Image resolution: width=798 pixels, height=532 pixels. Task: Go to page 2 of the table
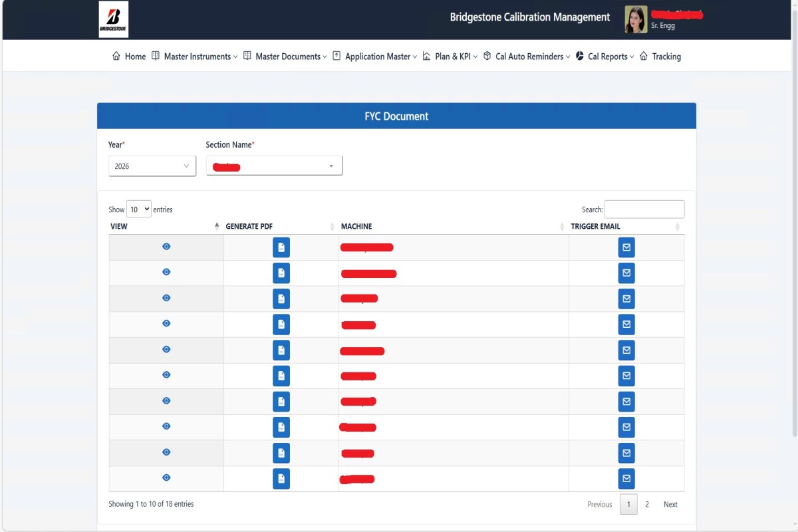(646, 505)
